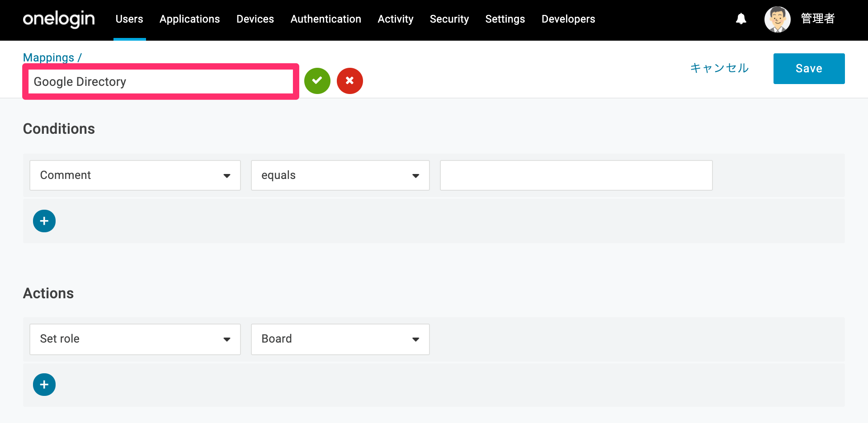Open the Authentication menu

pos(326,19)
